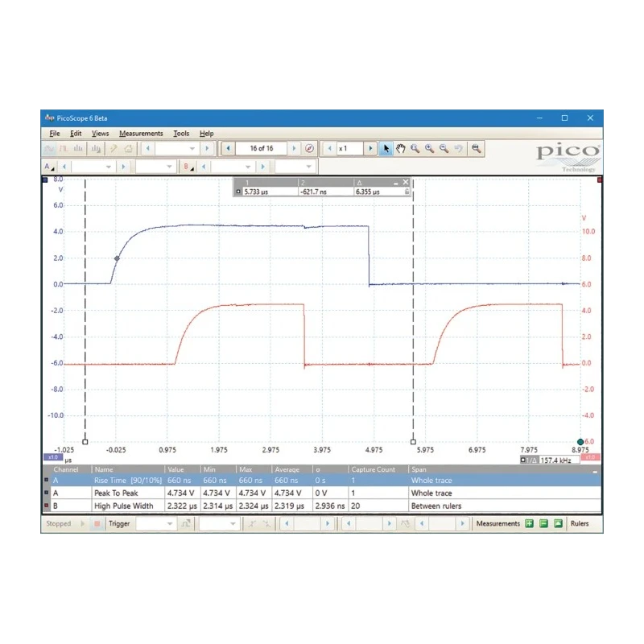The image size is (644, 644).
Task: Toggle the ruler legend lock icon
Action: pyautogui.click(x=407, y=192)
